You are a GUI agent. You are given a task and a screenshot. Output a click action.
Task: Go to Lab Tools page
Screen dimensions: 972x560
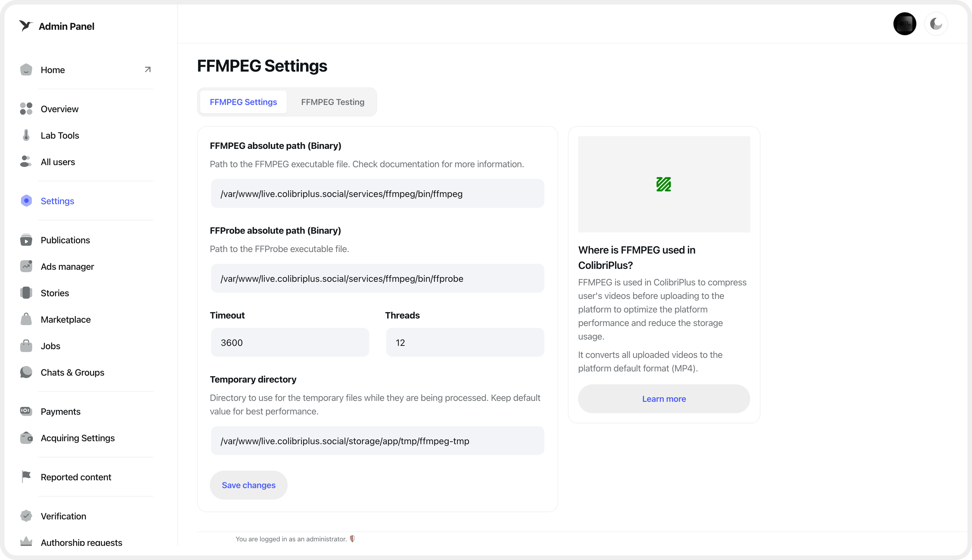coord(60,135)
